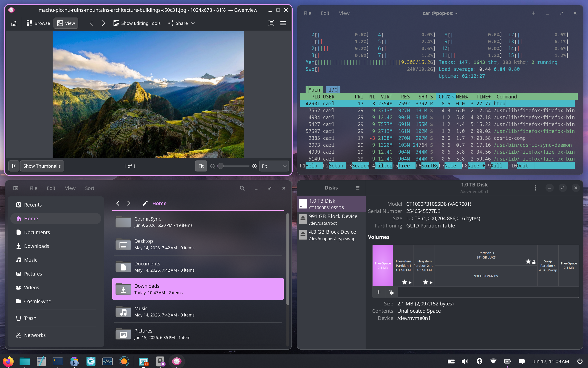
Task: Click Show Thumbnails button
Action: tap(42, 166)
